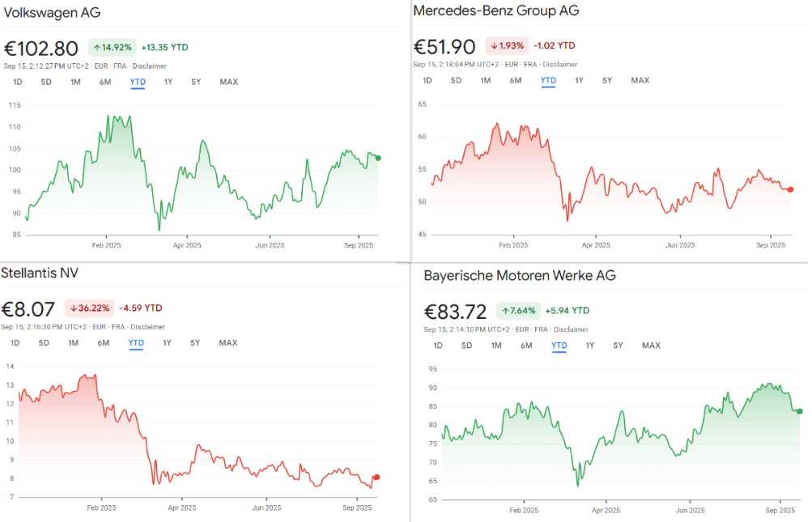This screenshot has height=522, width=812.
Task: Click green endpoint dot on Volkswagen chart
Action: pos(378,159)
